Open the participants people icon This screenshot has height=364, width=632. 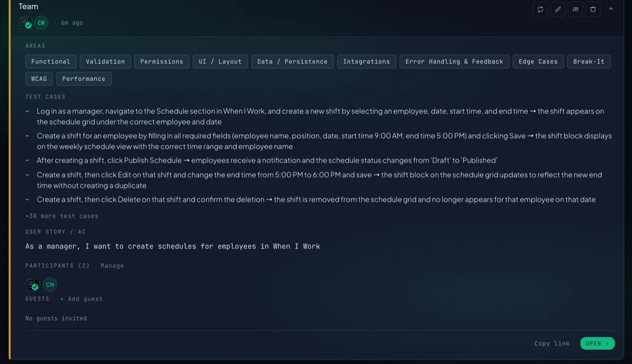tap(576, 9)
